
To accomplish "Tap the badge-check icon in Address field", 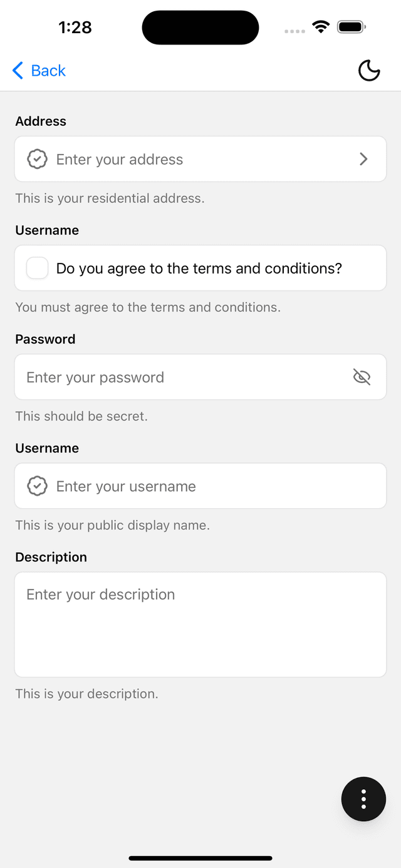I will [37, 160].
